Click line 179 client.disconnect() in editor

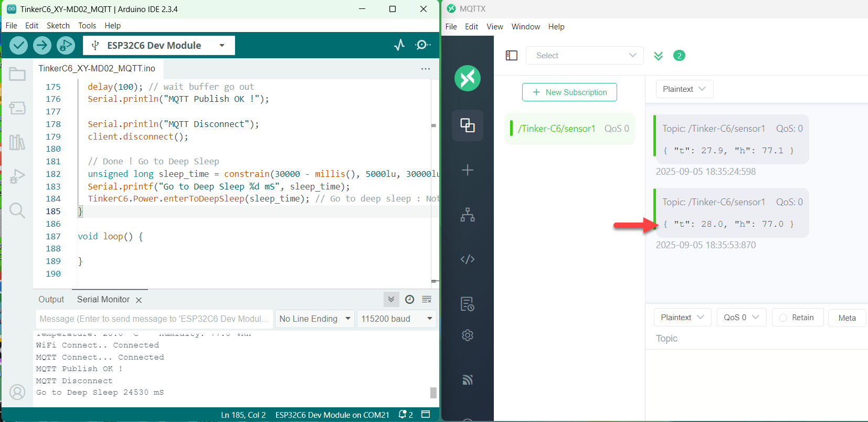[x=138, y=136]
